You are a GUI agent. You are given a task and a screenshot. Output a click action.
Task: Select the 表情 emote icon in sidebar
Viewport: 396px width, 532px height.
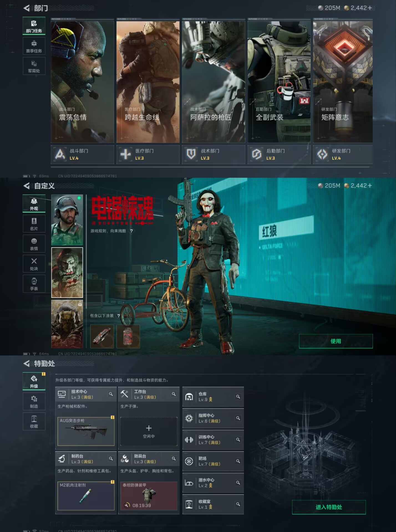(34, 244)
